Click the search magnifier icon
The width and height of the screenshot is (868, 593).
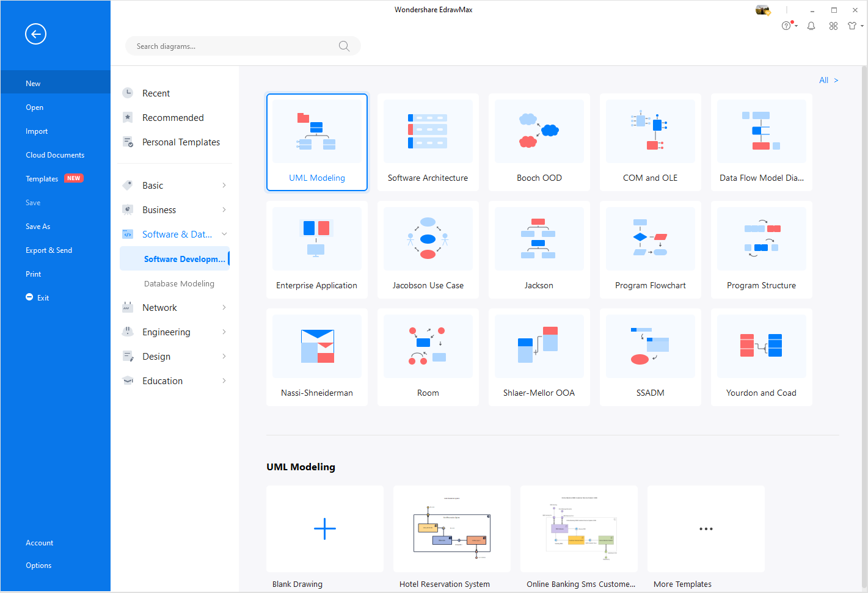pos(344,46)
